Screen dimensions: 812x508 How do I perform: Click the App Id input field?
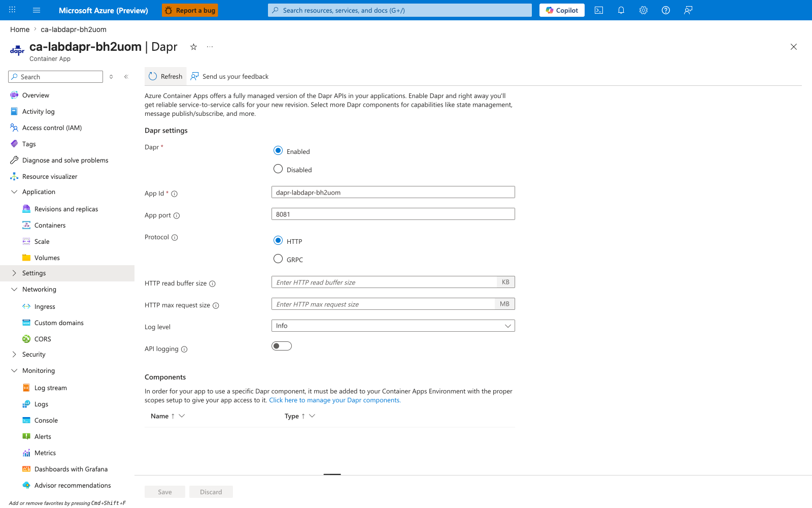pos(393,192)
